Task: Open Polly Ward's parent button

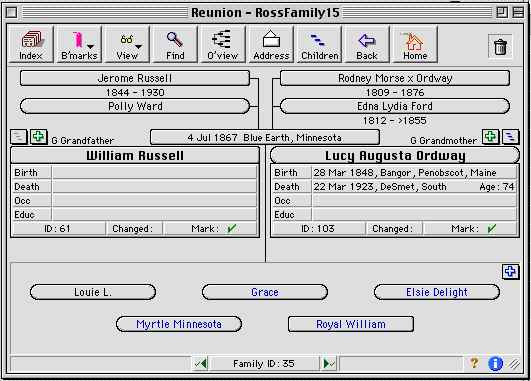Action: click(135, 106)
